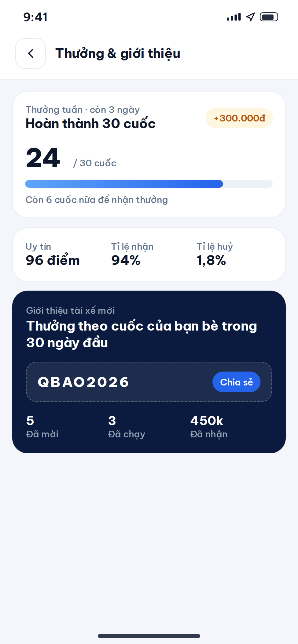Viewport: 298px width, 644px height.
Task: Tap Còn 6 cuốc nữa reminder text
Action: click(x=97, y=200)
